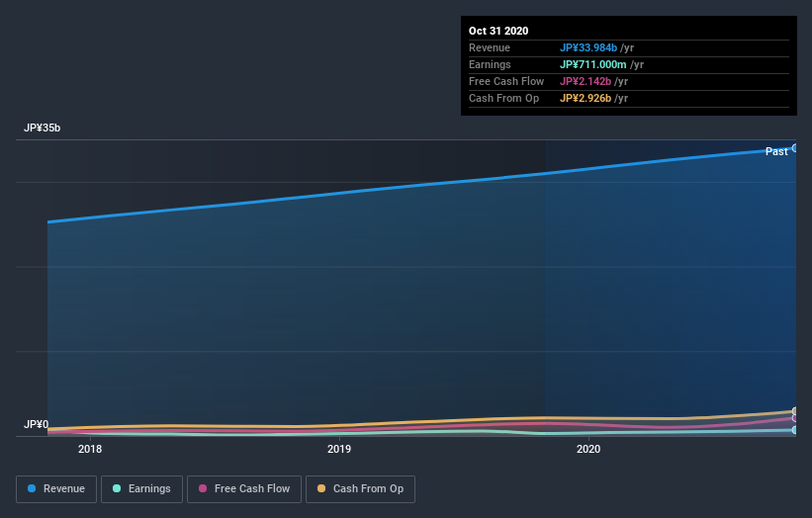812x518 pixels.
Task: Click the JP¥2.142b free cash flow value
Action: [586, 81]
